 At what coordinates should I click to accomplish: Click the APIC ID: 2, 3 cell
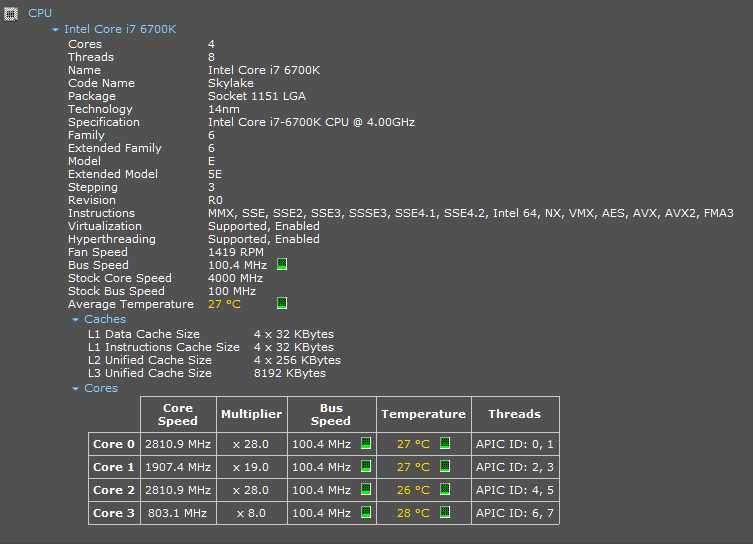pyautogui.click(x=515, y=467)
